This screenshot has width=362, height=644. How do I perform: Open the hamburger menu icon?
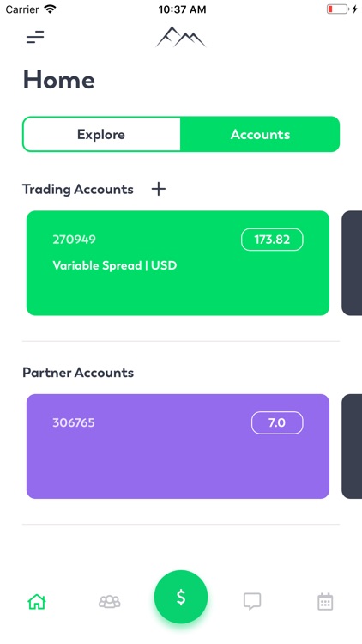[35, 37]
